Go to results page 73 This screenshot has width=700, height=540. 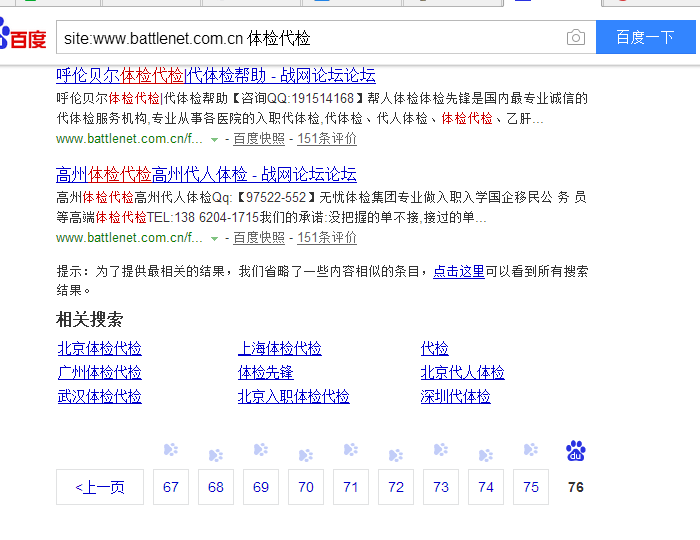(441, 487)
